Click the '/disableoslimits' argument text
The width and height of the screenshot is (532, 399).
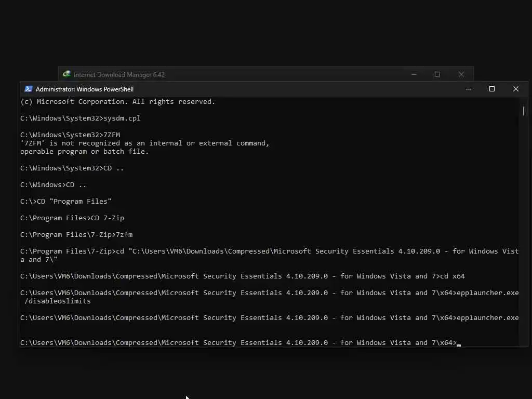click(x=58, y=301)
